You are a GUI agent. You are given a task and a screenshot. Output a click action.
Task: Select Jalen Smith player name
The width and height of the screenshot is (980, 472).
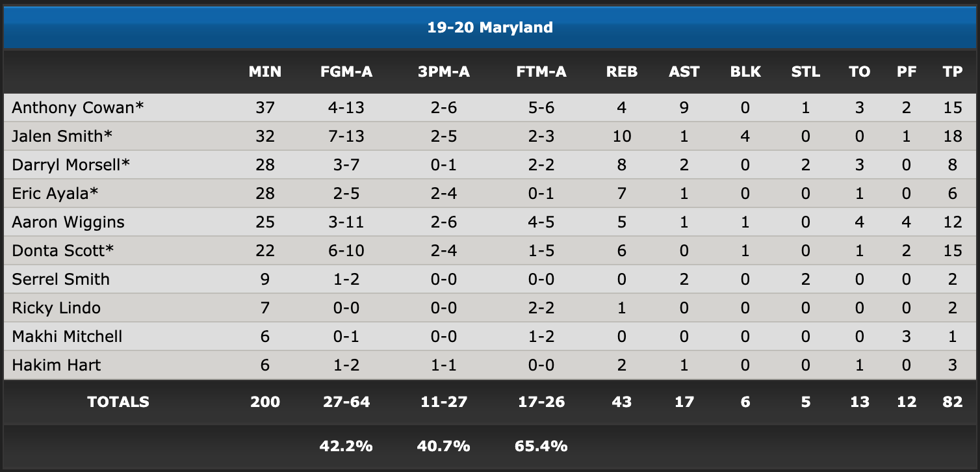tap(62, 136)
